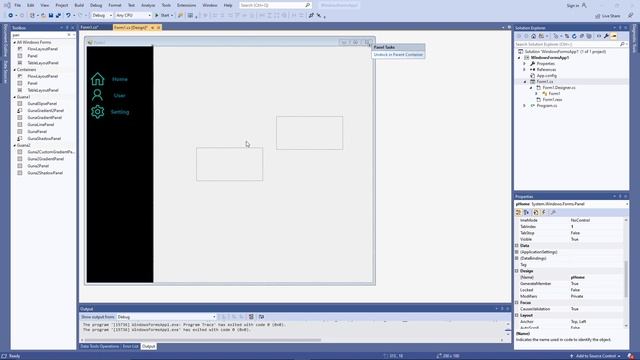Click the Categorized icon in Properties window
Image resolution: width=640 pixels, height=360 pixels.
point(519,212)
